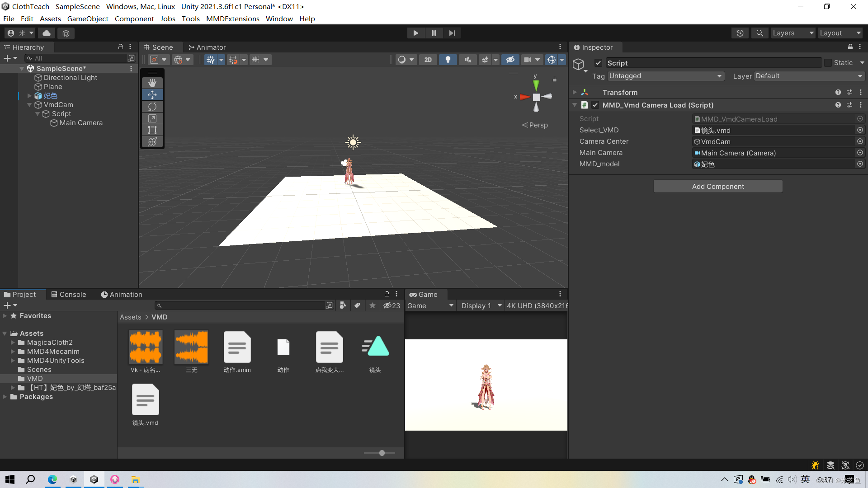Image resolution: width=868 pixels, height=488 pixels.
Task: Switch to the Console tab
Action: pos(68,294)
